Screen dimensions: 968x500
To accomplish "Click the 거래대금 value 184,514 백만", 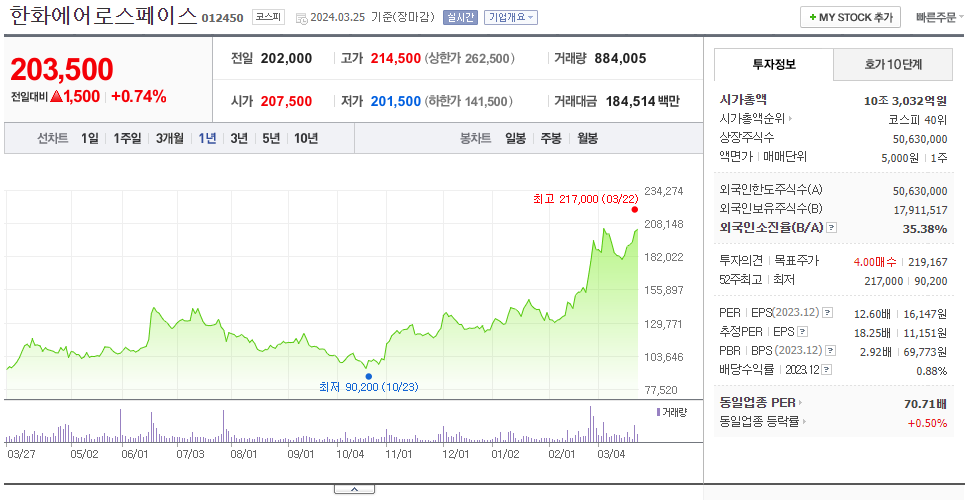I will click(643, 101).
